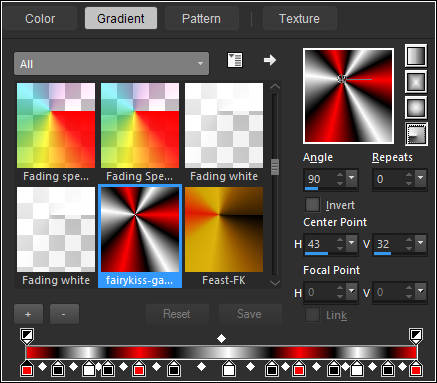437x383 pixels.
Task: Click the Focal Point H field
Action: point(320,292)
